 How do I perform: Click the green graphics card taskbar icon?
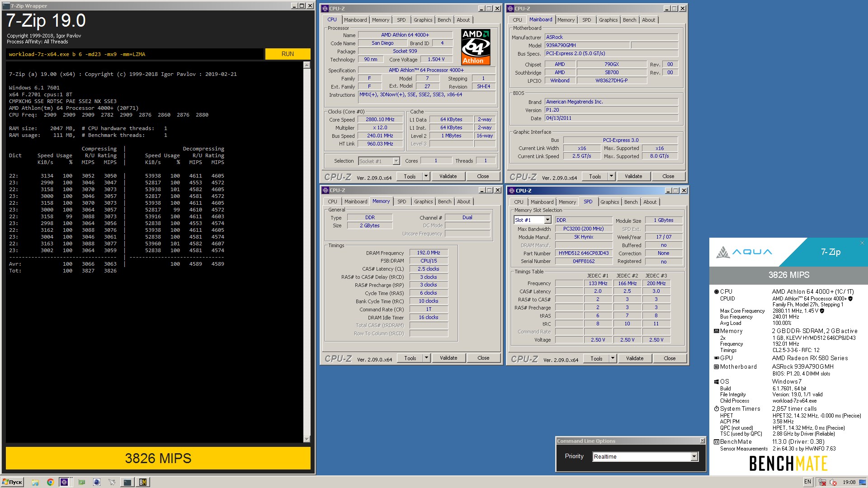click(x=82, y=482)
